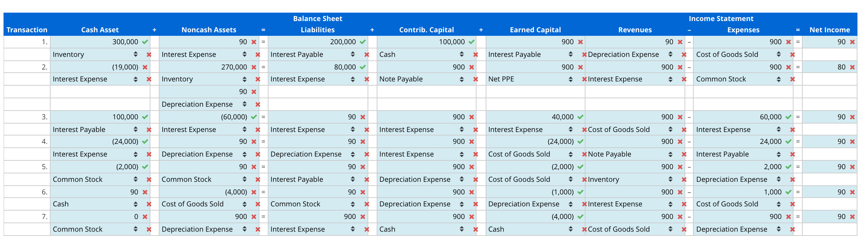Open transaction 6 Revenues dropdown showing Interest Expense
This screenshot has width=868, height=252.
[x=630, y=204]
